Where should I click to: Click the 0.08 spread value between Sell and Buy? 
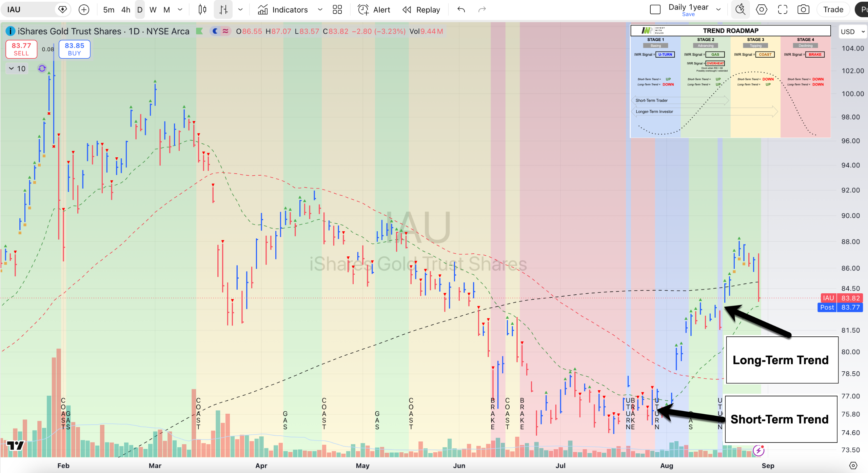(48, 49)
